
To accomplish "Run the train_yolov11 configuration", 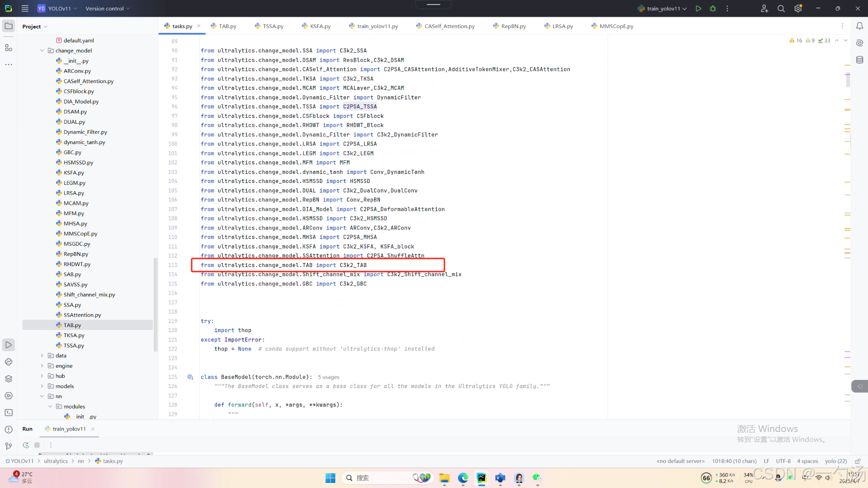I will [698, 9].
